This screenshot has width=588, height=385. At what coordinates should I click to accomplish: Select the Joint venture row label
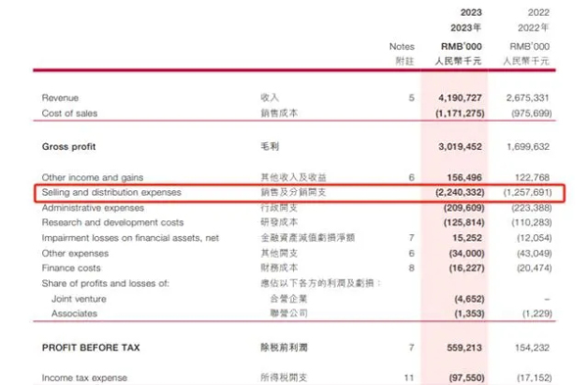[x=78, y=299]
